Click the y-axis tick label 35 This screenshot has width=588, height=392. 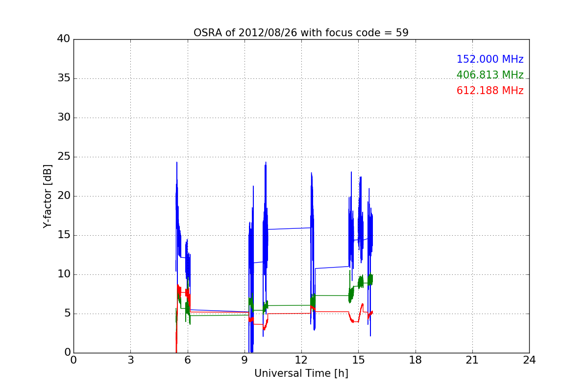(64, 78)
